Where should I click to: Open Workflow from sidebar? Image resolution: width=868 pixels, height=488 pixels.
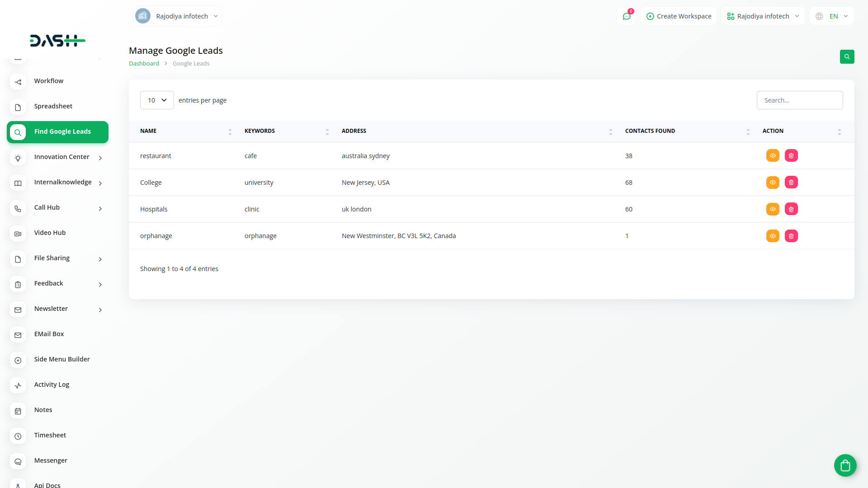point(49,81)
